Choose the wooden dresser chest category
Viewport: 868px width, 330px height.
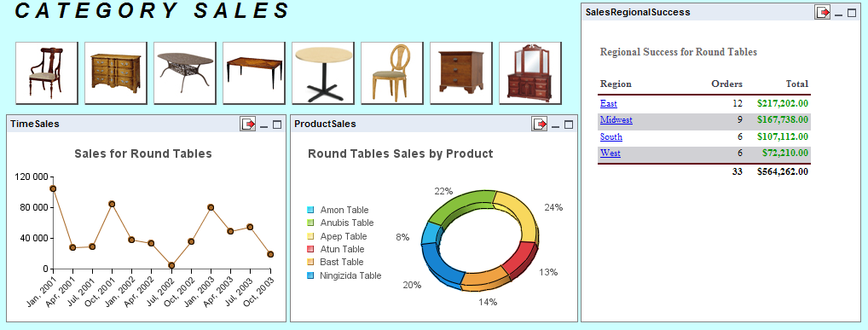click(116, 72)
